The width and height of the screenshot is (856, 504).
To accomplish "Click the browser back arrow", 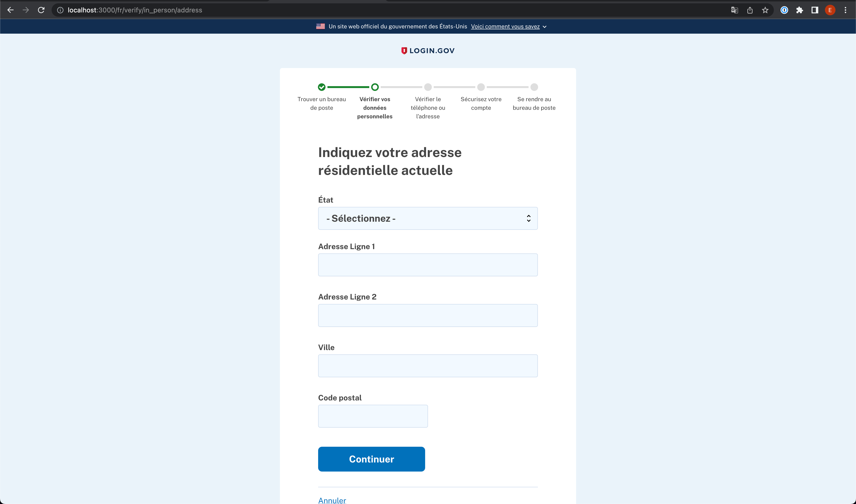I will [11, 10].
